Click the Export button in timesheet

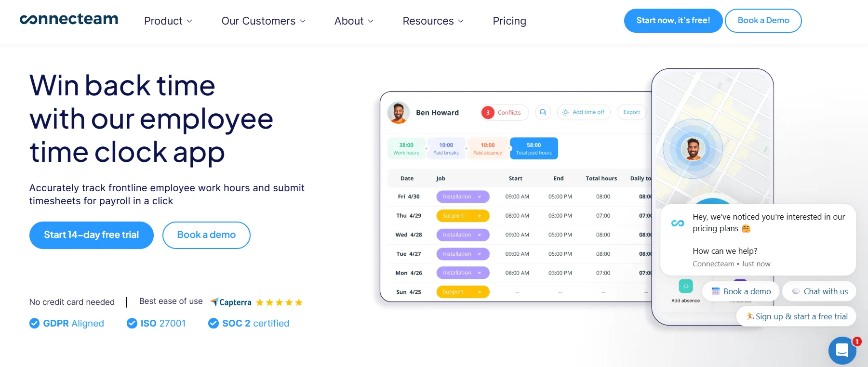point(631,112)
